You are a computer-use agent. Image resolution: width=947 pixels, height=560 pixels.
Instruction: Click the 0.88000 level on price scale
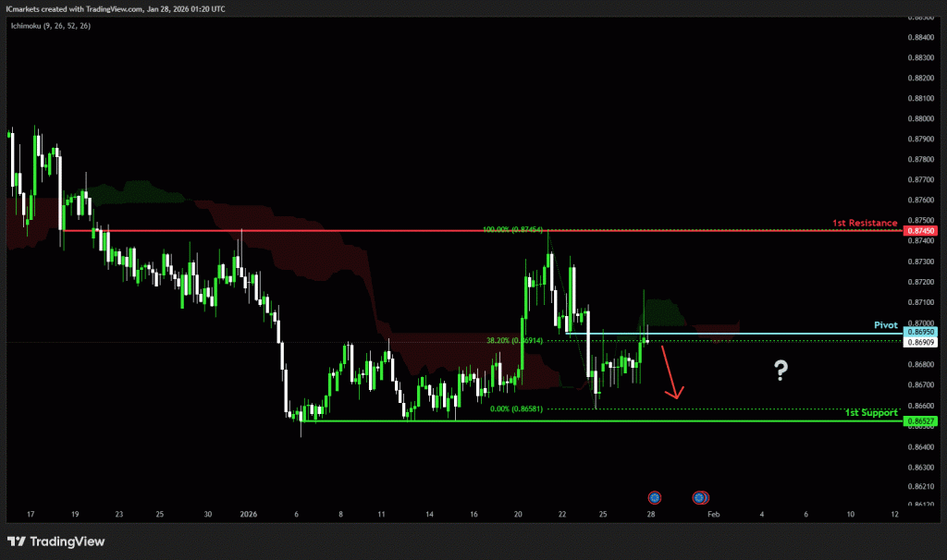(921, 118)
